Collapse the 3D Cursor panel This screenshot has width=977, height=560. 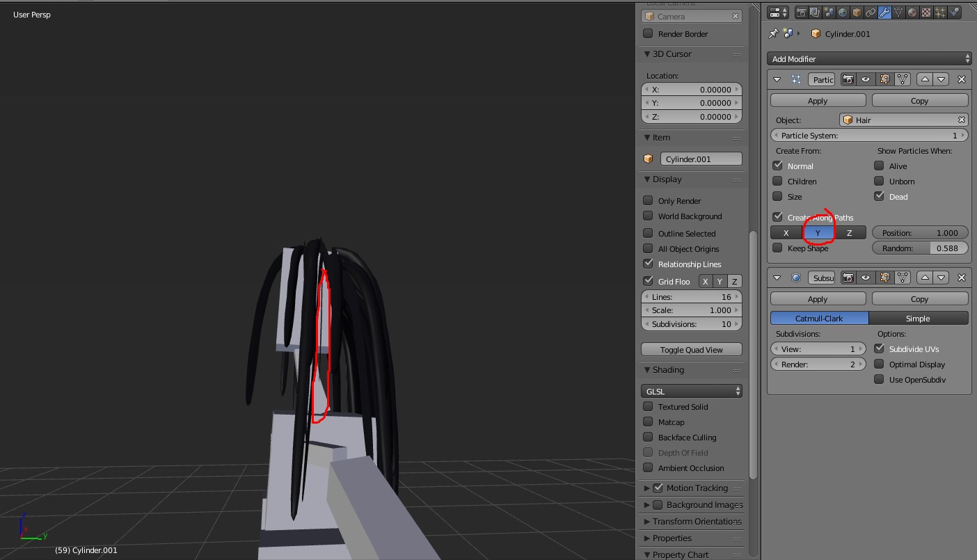pos(647,54)
